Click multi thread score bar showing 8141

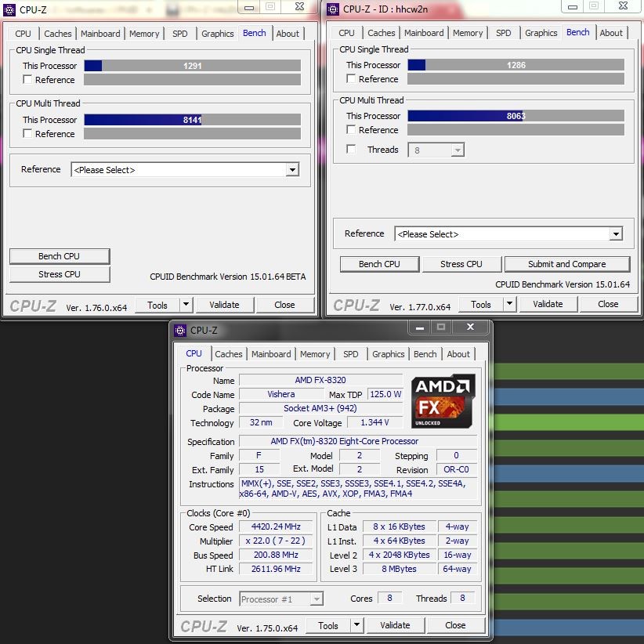[x=193, y=120]
